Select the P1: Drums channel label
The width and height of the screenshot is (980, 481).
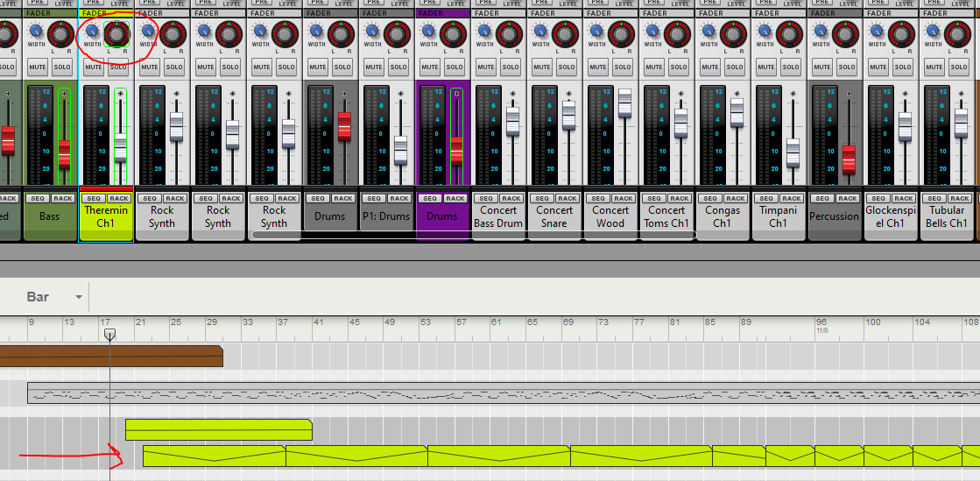pyautogui.click(x=386, y=216)
